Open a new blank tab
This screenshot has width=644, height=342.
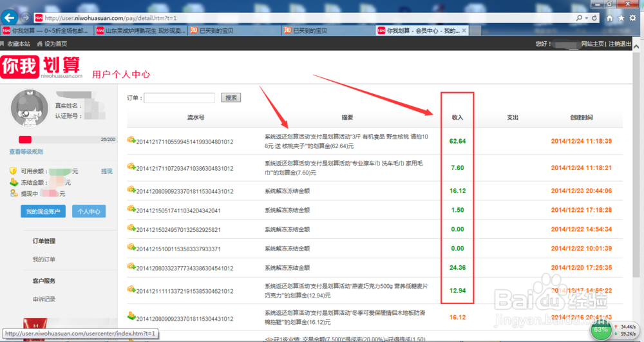point(475,30)
